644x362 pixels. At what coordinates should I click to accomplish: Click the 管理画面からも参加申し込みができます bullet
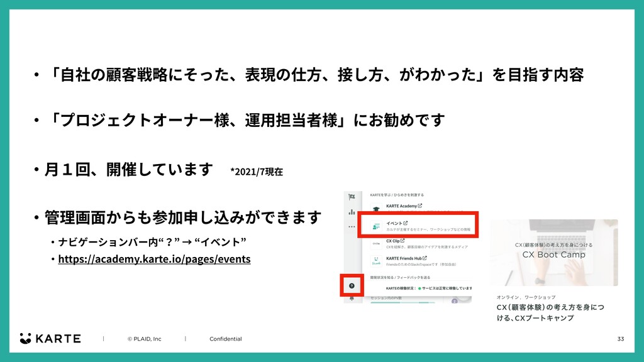click(x=183, y=217)
